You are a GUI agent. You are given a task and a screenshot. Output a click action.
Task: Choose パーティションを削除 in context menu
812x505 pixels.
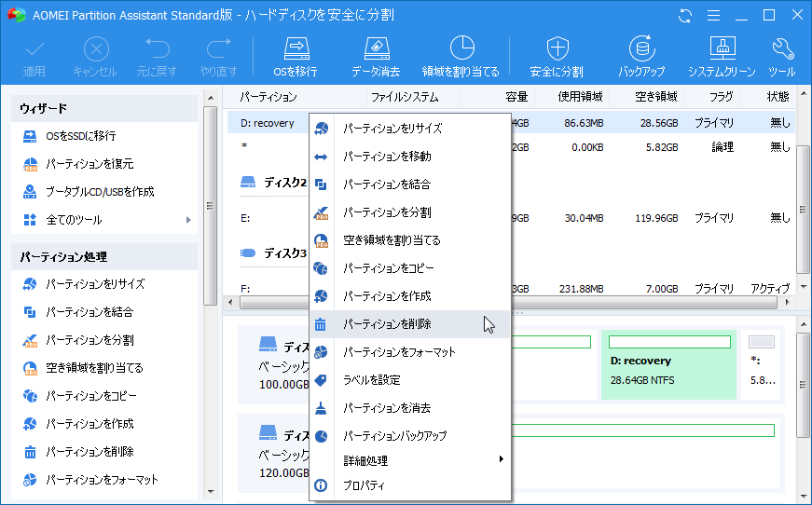coord(410,324)
